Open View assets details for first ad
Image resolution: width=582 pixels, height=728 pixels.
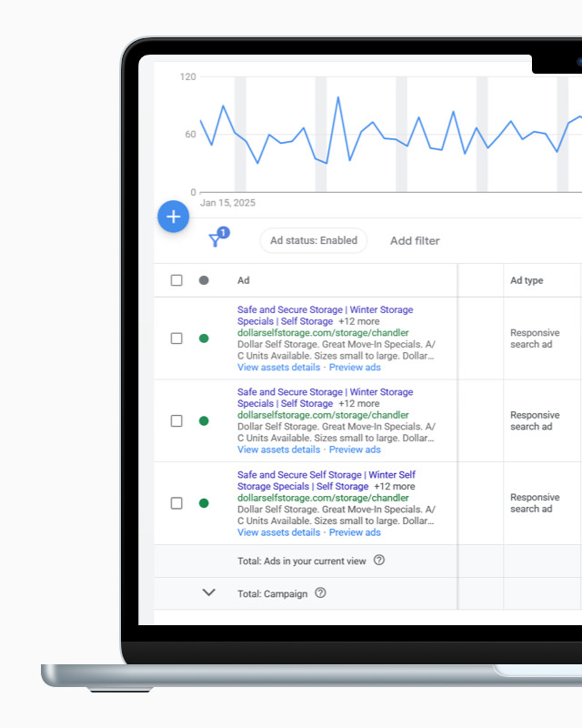tap(278, 368)
